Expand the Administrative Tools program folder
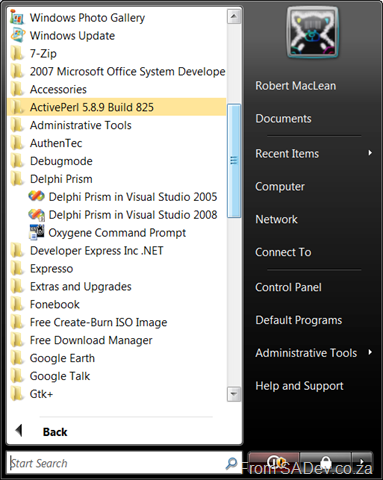 click(x=116, y=125)
